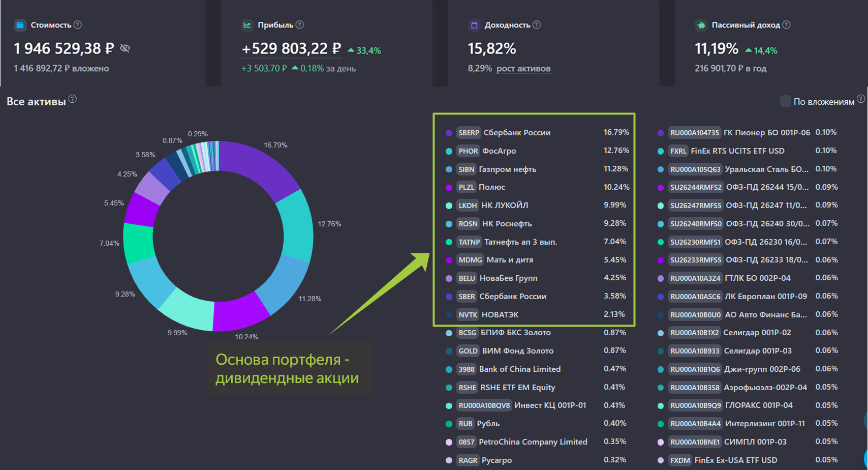
Task: Open RU000A10B0U0 АО Авто Финанс row
Action: [x=748, y=315]
